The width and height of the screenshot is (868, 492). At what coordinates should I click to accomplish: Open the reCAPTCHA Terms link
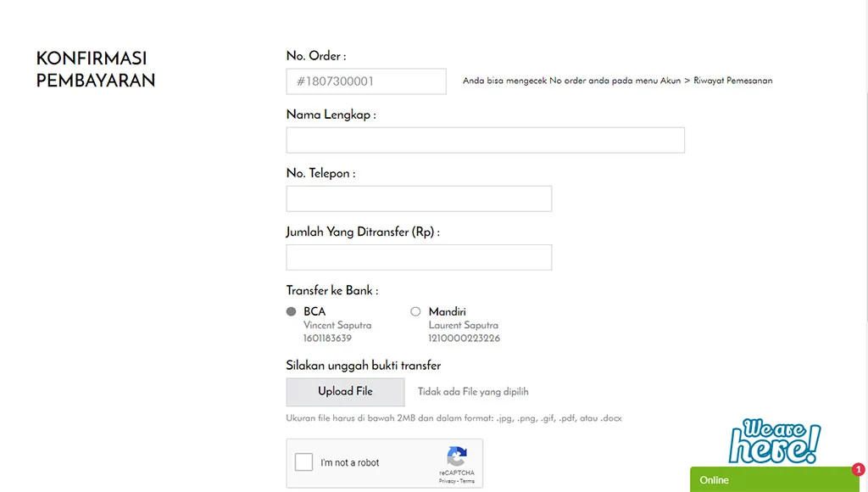[x=467, y=481]
